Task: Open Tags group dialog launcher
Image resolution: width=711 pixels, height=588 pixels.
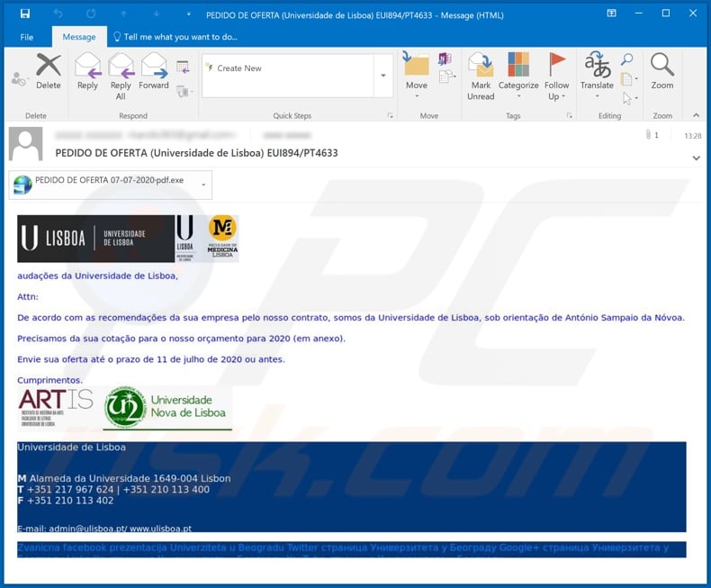Action: 569,116
